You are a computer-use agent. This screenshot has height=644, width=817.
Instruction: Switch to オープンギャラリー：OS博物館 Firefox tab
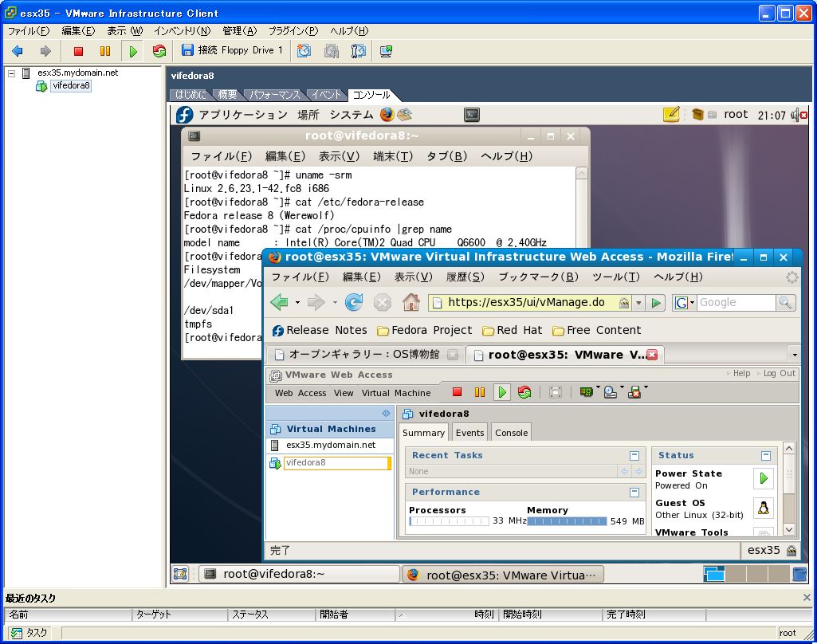pos(365,355)
